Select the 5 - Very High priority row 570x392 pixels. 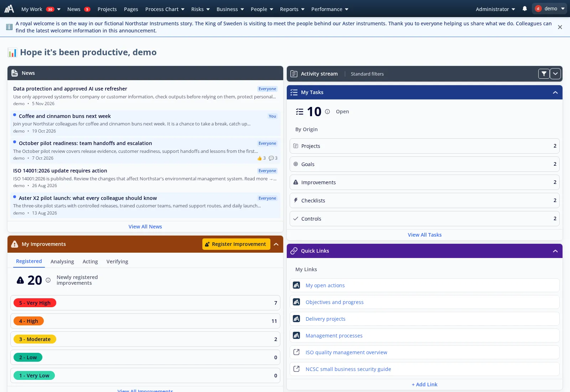click(145, 303)
